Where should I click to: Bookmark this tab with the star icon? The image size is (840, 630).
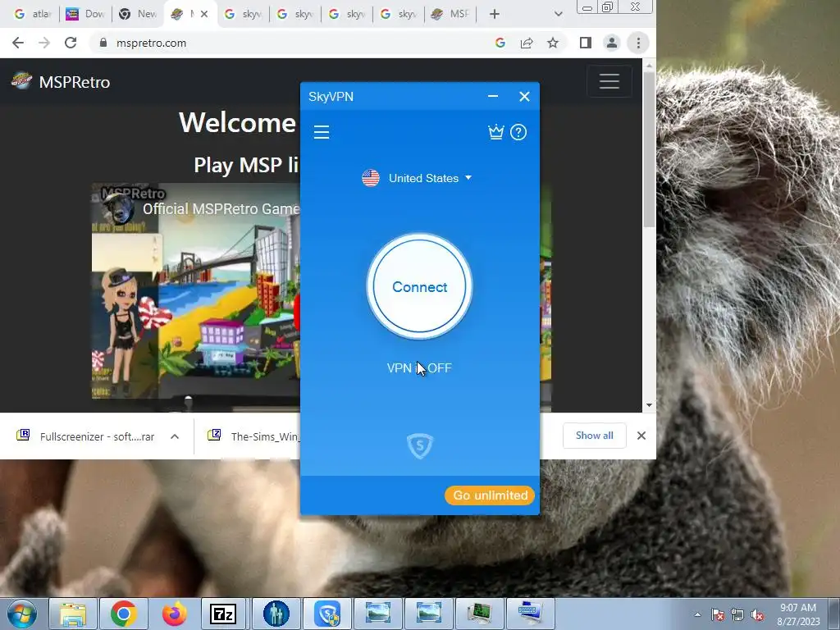[553, 43]
